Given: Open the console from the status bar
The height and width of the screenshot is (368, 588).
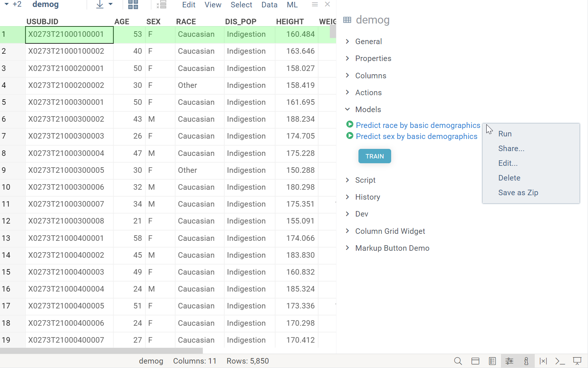Looking at the screenshot, I should (560, 361).
